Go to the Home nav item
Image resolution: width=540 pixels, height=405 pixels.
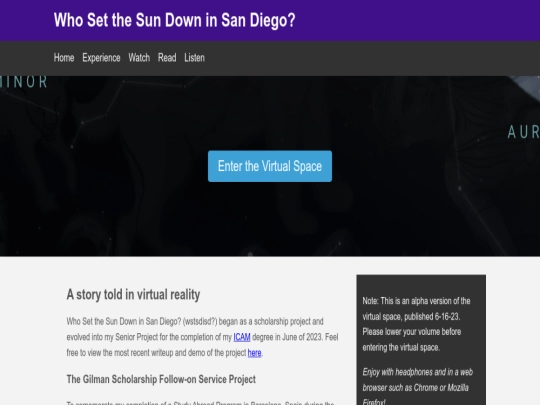pos(64,58)
